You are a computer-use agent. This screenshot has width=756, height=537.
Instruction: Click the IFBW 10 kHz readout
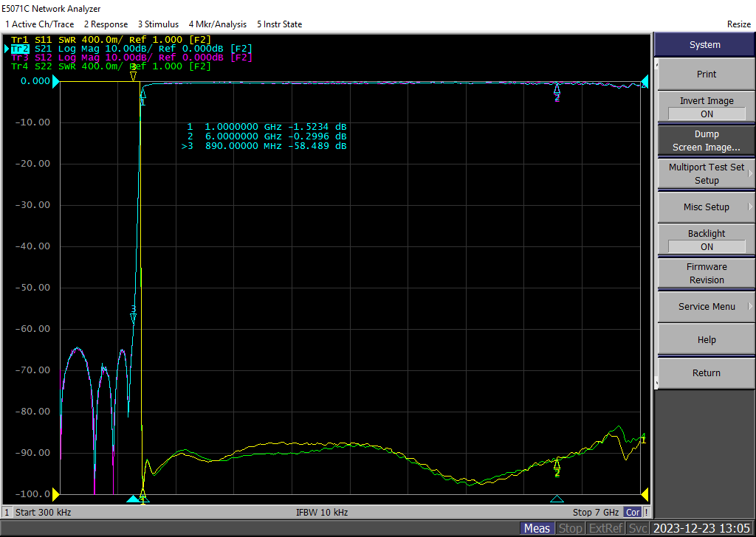[322, 512]
